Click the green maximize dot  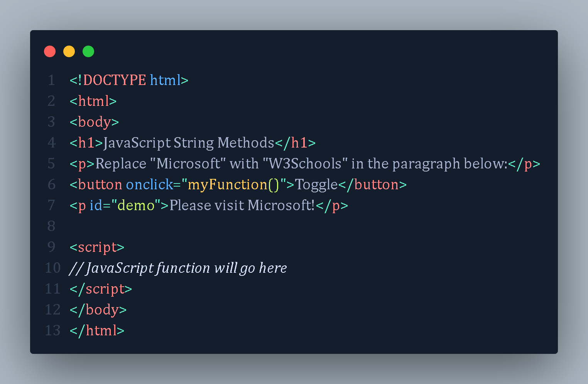pyautogui.click(x=88, y=51)
